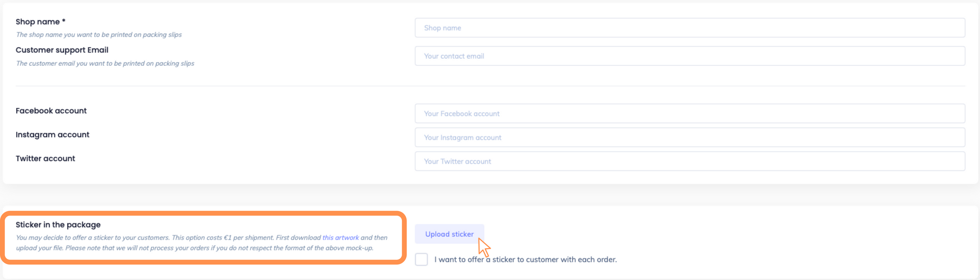
Task: Click the required asterisk beside Shop name
Action: (64, 21)
